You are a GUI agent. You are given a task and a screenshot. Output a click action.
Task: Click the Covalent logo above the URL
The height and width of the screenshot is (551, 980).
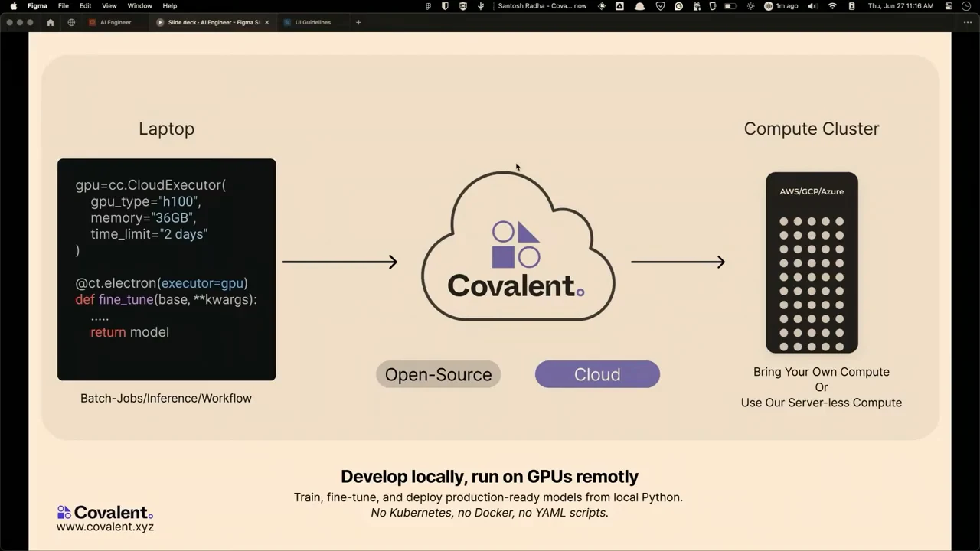click(x=105, y=512)
